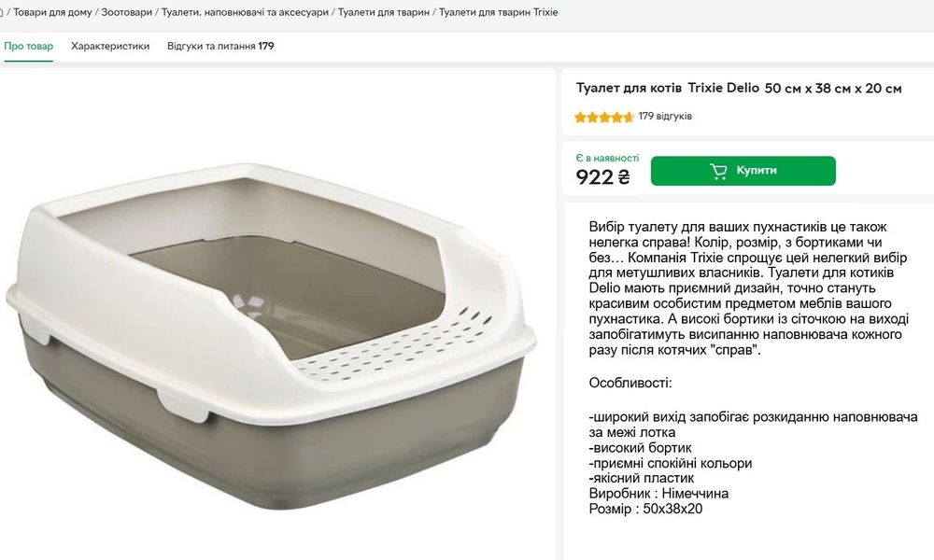Click the shopping cart icon on Купити
Viewport: 934px width, 560px height.
tap(718, 171)
